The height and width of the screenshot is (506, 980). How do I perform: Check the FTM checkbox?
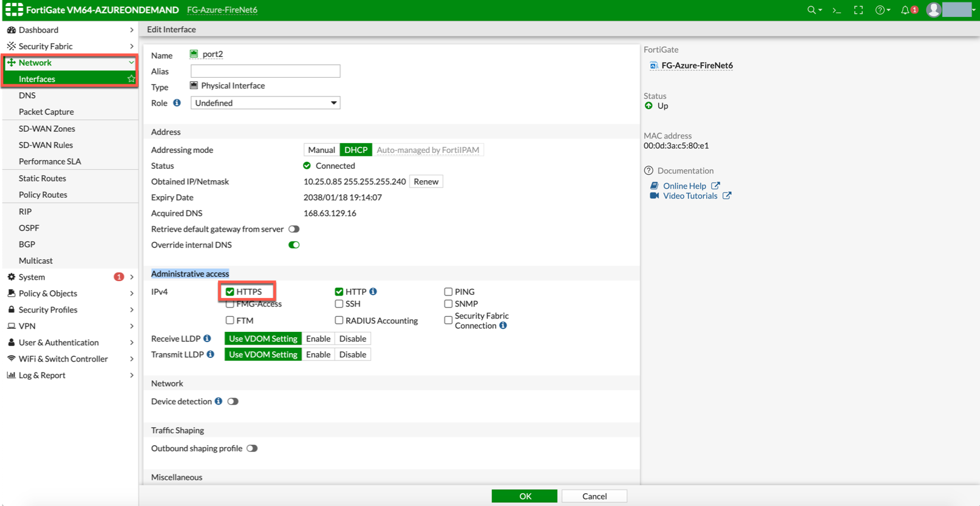coord(230,320)
